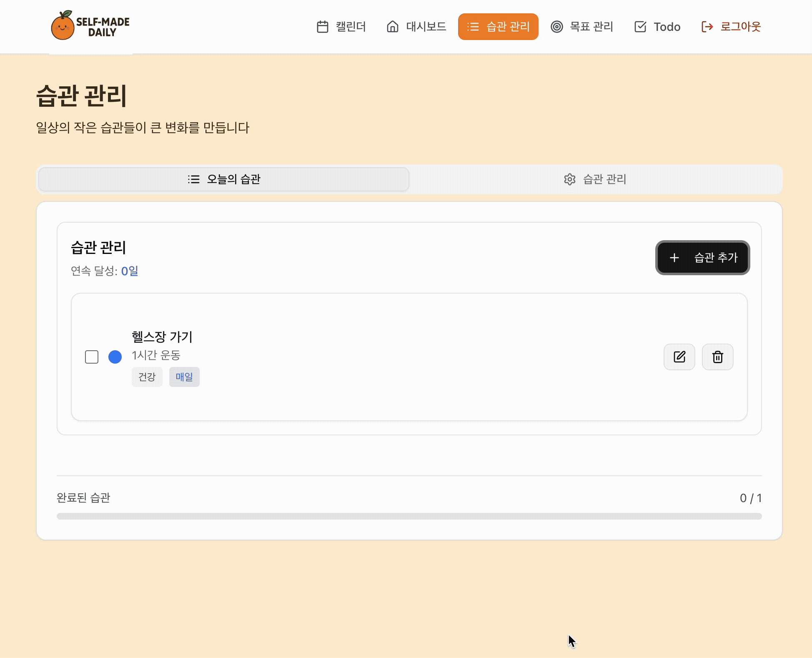Open the 캘린더 page via the calendar icon
Viewport: 812px width, 658px height.
coord(322,26)
